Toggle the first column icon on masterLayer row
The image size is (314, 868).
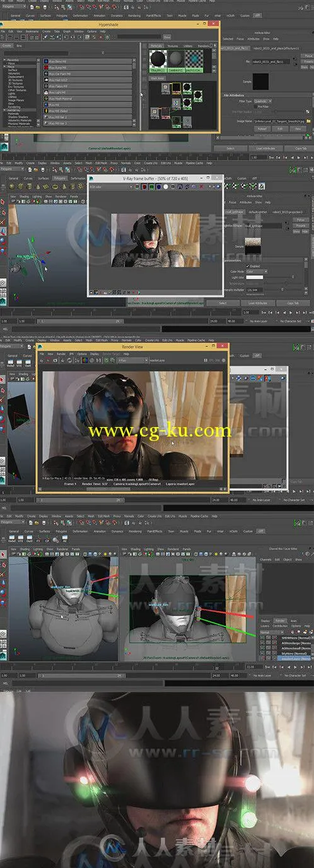pos(262,658)
